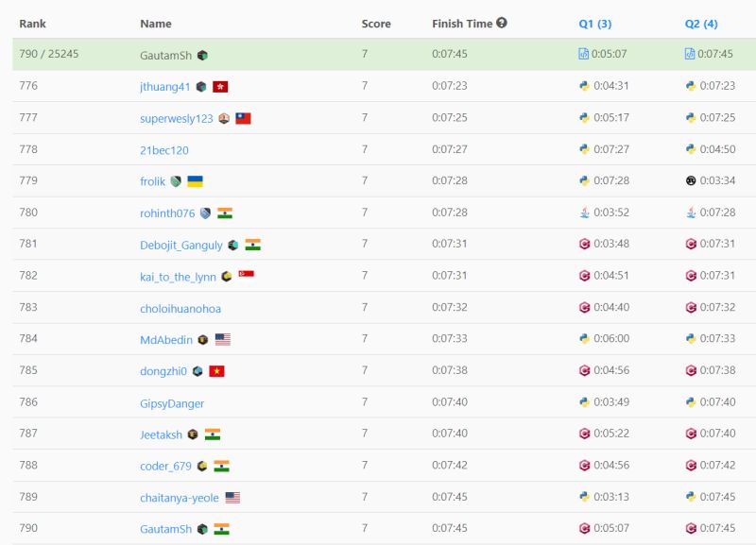Open GautamSh's Q1 code icon in highlighted row
Viewport: 756px width, 545px height.
click(583, 55)
